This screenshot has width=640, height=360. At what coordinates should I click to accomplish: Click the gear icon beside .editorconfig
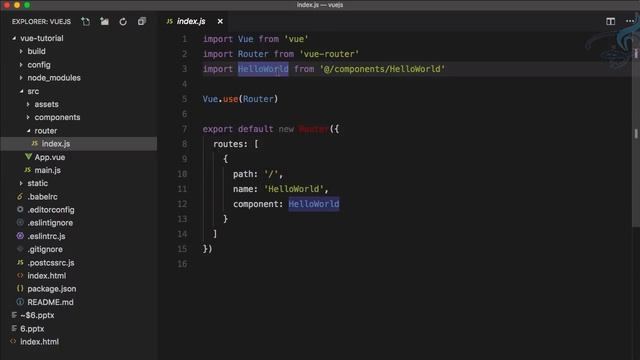[20, 209]
